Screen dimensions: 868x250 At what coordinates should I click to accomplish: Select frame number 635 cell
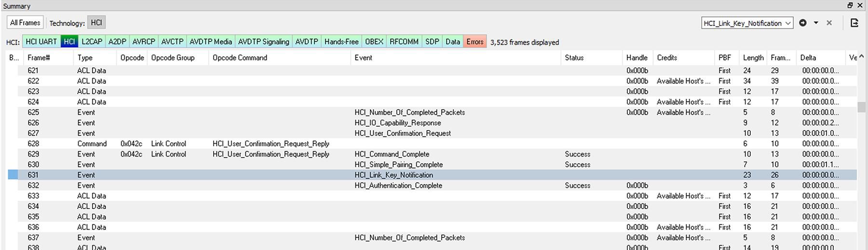[33, 217]
